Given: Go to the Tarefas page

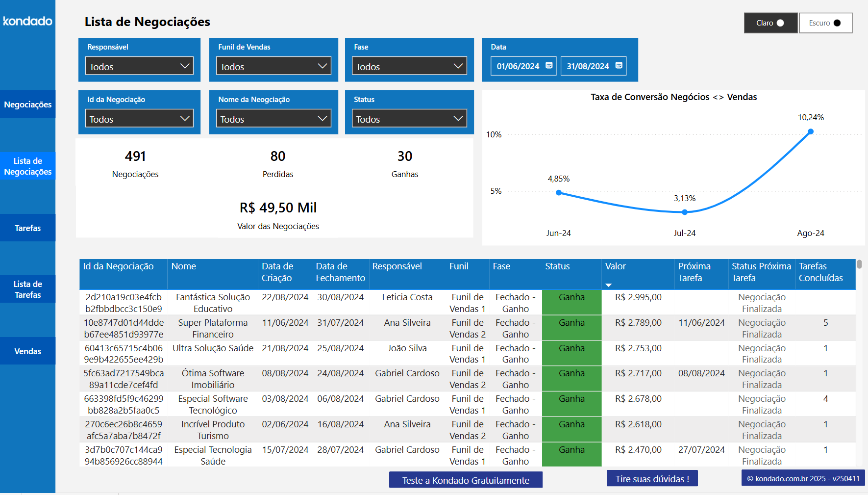Looking at the screenshot, I should click(27, 228).
